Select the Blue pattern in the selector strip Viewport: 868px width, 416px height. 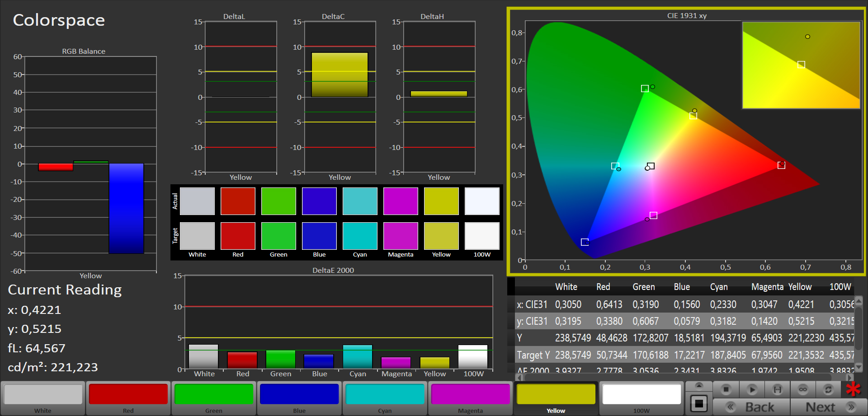[x=299, y=398]
